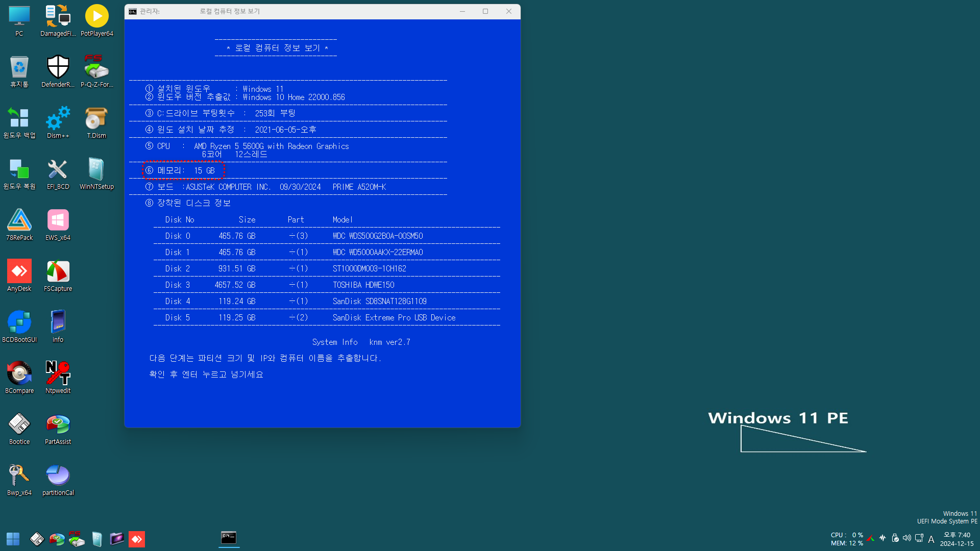Open the purple folder icon in taskbar
The image size is (980, 551).
[117, 539]
